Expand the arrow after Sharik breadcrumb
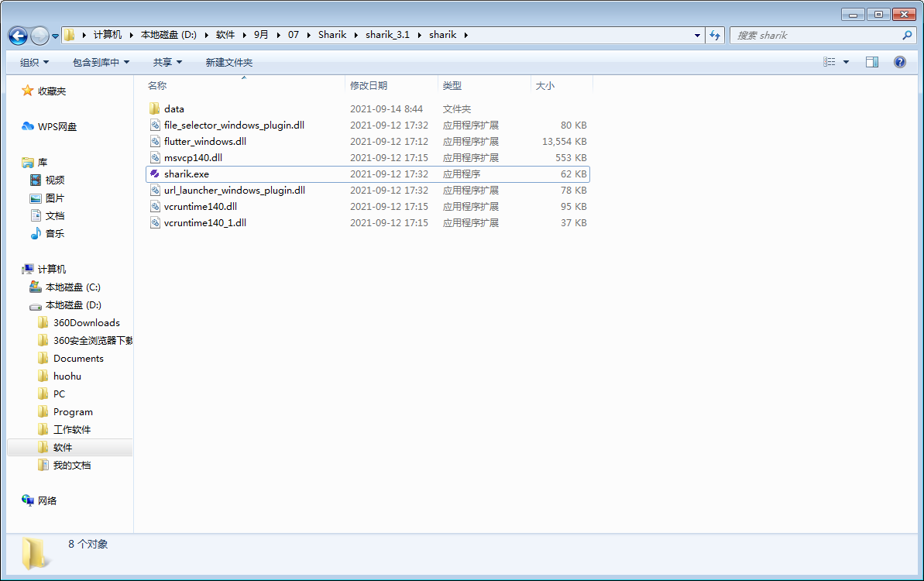The width and height of the screenshot is (924, 581). (x=356, y=36)
